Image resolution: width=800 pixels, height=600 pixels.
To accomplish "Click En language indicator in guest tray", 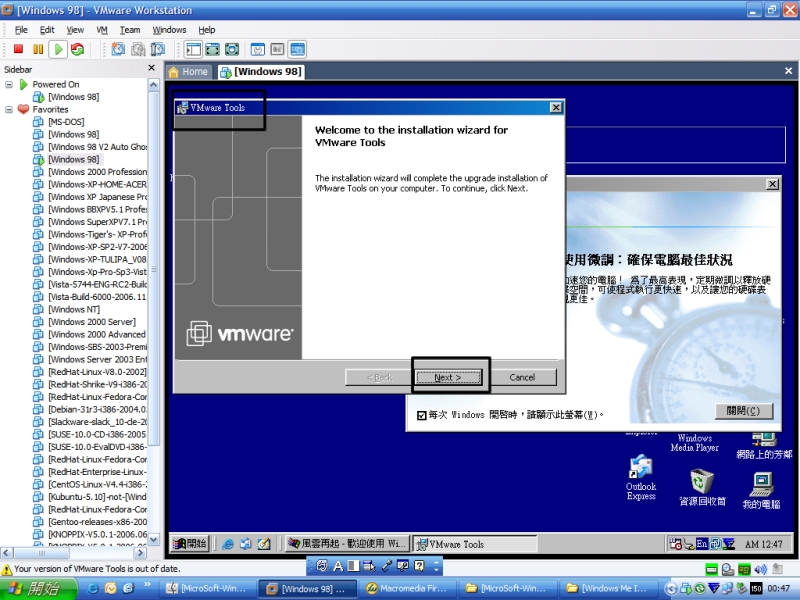I will click(702, 544).
